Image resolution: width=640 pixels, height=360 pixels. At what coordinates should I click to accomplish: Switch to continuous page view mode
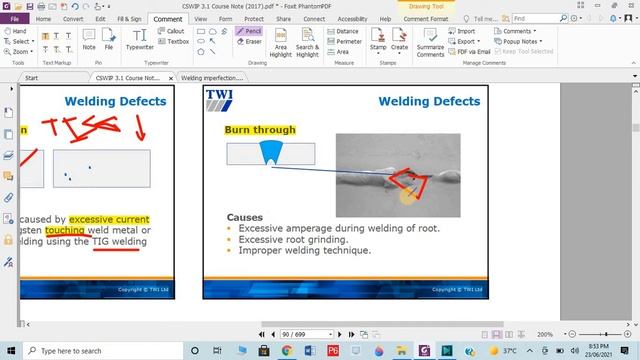[x=497, y=334]
